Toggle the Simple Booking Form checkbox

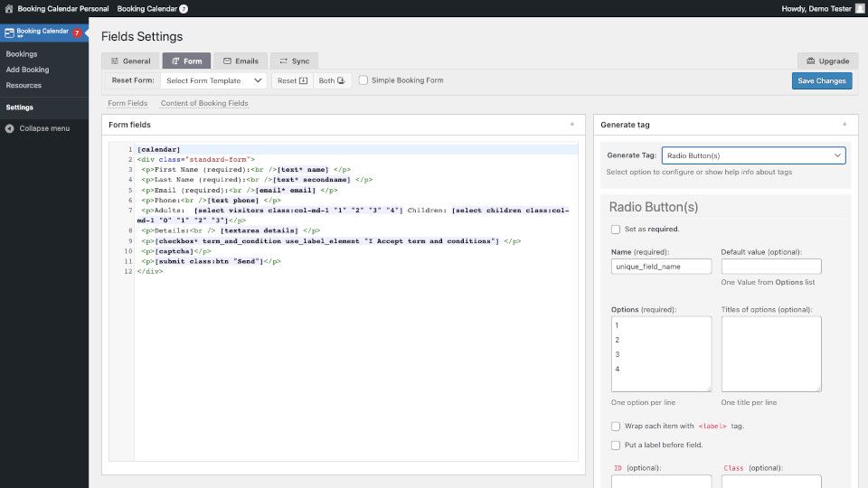pos(363,80)
